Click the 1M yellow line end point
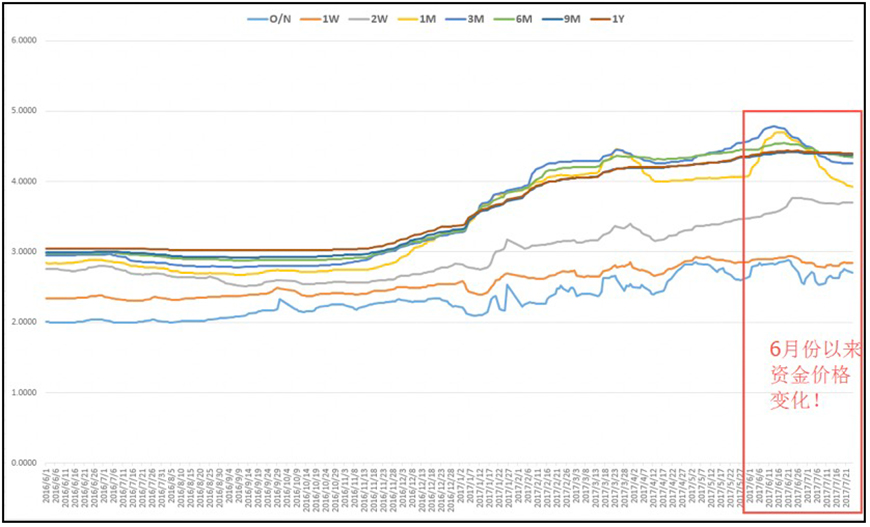Image resolution: width=870 pixels, height=527 pixels. pos(851,186)
